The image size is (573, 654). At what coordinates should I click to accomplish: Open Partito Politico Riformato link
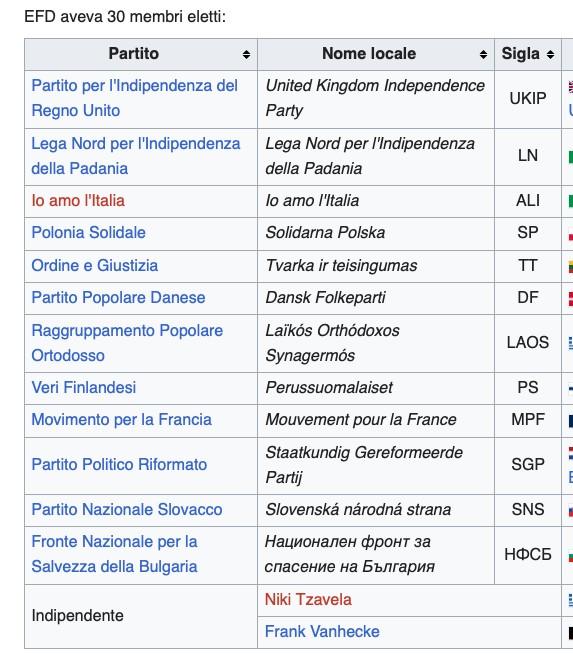tap(119, 465)
